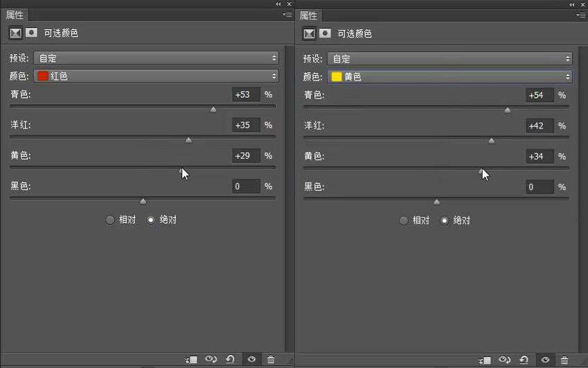Collapse the 黄色 panel with the double-arrow button
This screenshot has height=368, width=588.
(573, 3)
